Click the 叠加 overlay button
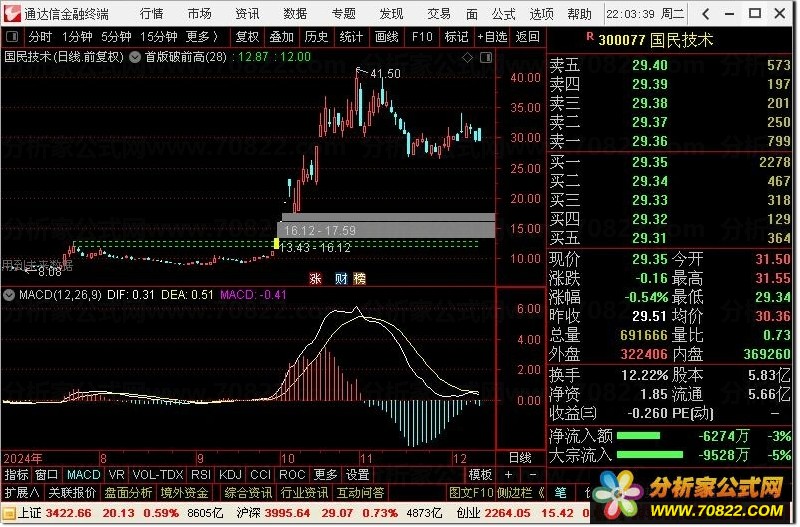Screen dimensions: 800x527 [282, 37]
